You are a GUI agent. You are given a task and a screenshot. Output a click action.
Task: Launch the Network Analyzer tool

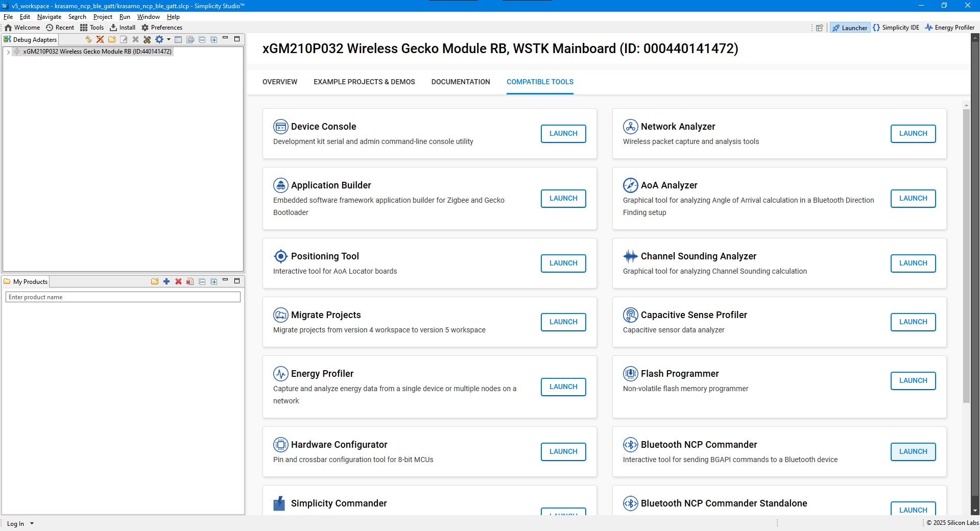913,134
